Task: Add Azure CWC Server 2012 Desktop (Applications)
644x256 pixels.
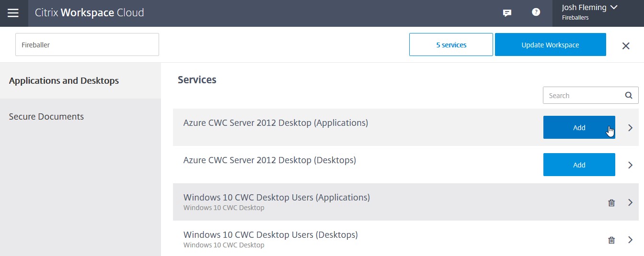Action: pyautogui.click(x=579, y=128)
